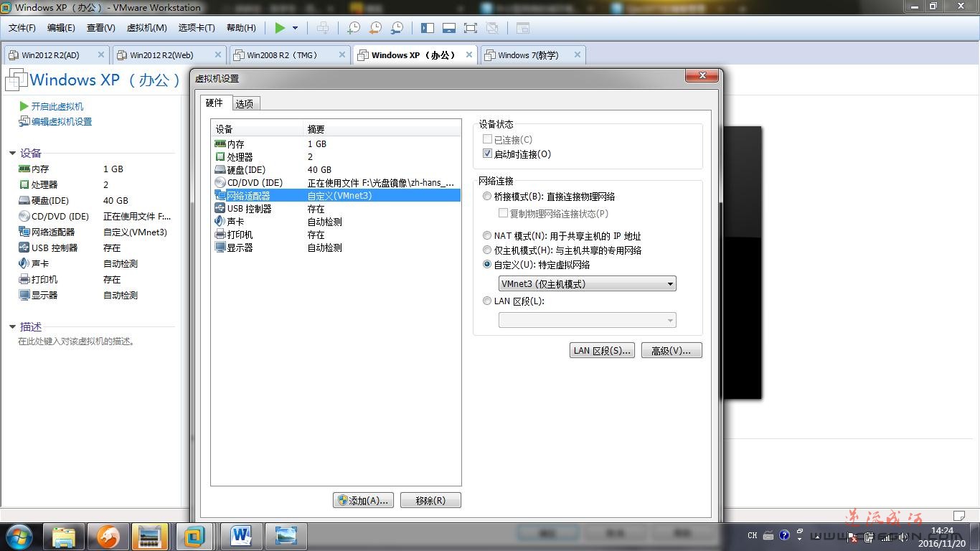Image resolution: width=980 pixels, height=551 pixels.
Task: Select the NAT 模式(N) radio button
Action: click(x=488, y=236)
